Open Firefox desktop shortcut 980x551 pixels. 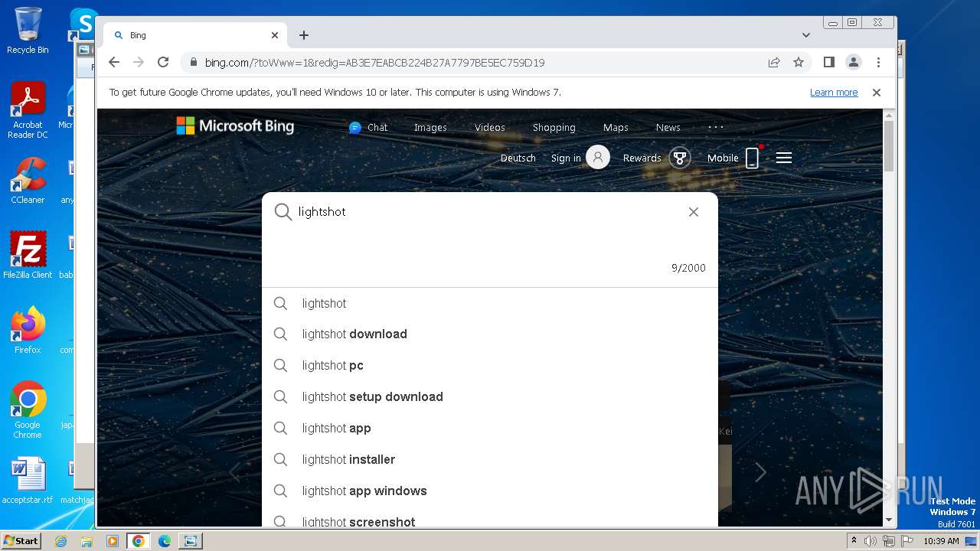click(28, 331)
